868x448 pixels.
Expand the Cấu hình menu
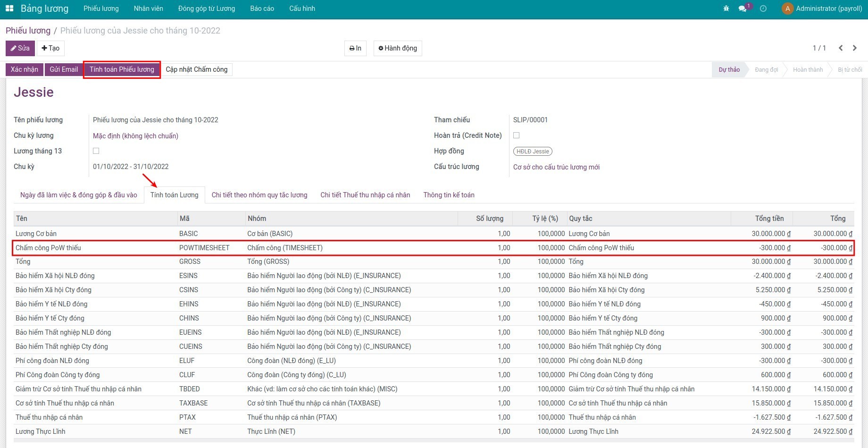(x=302, y=8)
